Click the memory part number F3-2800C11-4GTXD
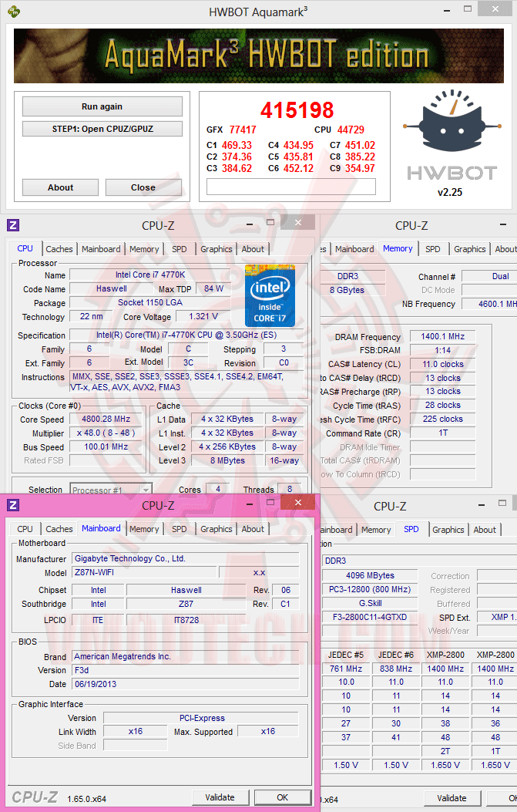The image size is (517, 812). click(x=370, y=617)
